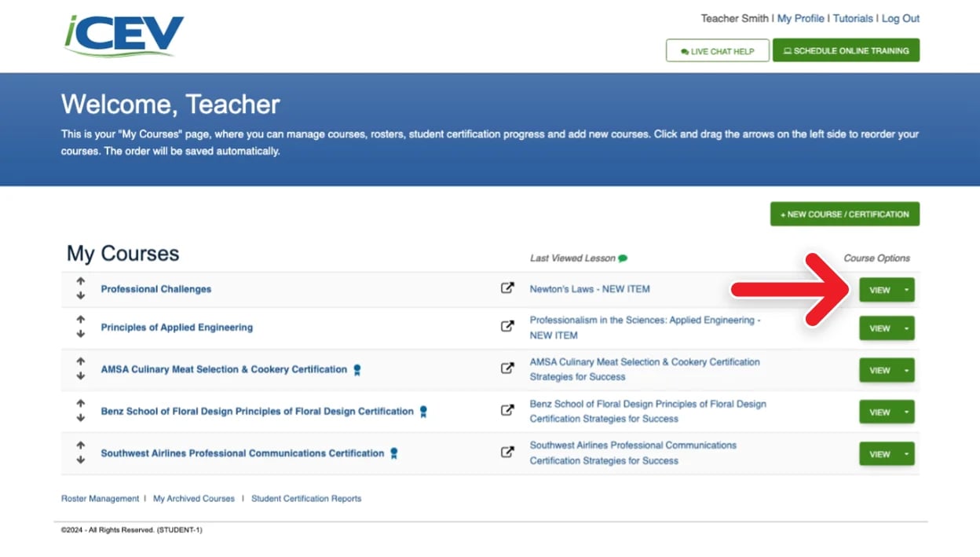
Task: Move Benz School of Floral Design up
Action: [80, 403]
